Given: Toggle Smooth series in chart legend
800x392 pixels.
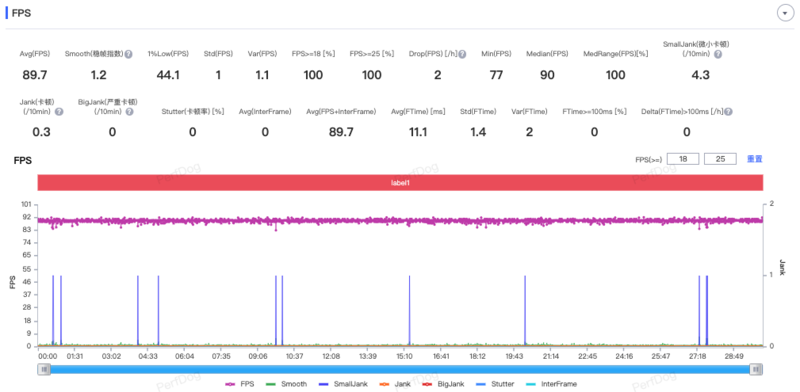Looking at the screenshot, I should pyautogui.click(x=287, y=384).
